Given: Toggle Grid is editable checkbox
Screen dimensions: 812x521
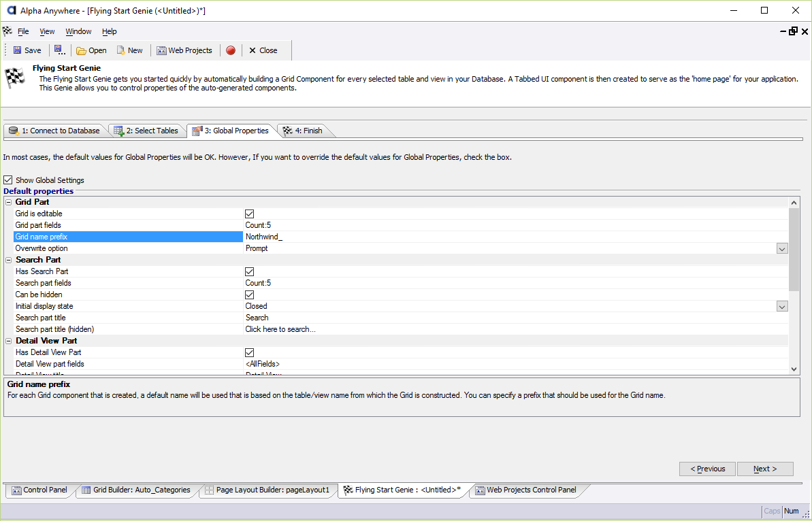Looking at the screenshot, I should coord(250,214).
